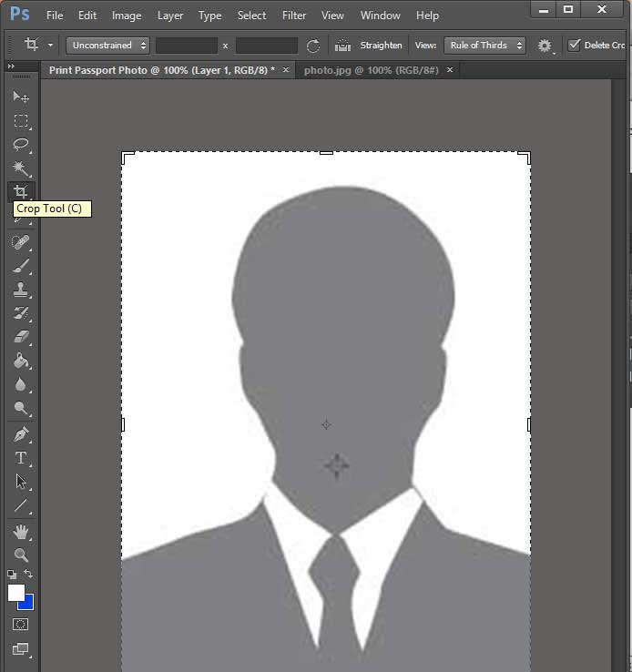This screenshot has height=672, width=632.
Task: Click the white foreground color swatch
Action: 15,592
